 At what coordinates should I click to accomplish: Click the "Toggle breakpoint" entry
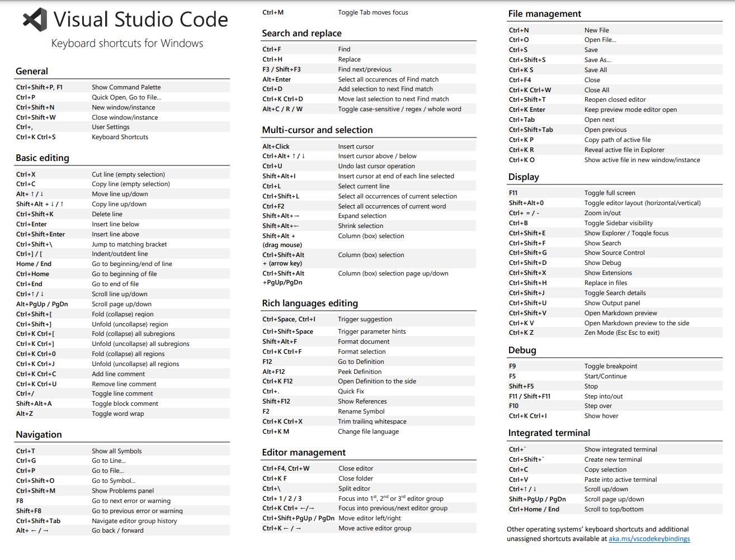[611, 366]
